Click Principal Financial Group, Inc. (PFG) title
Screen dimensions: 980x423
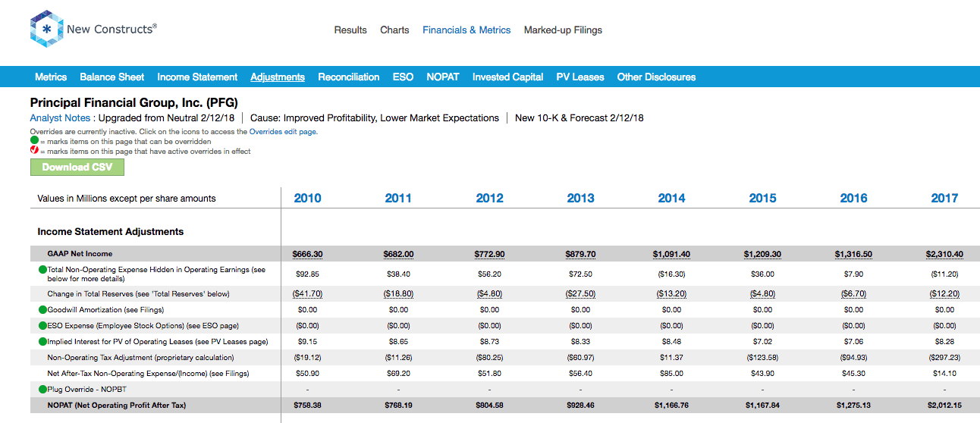coord(135,102)
